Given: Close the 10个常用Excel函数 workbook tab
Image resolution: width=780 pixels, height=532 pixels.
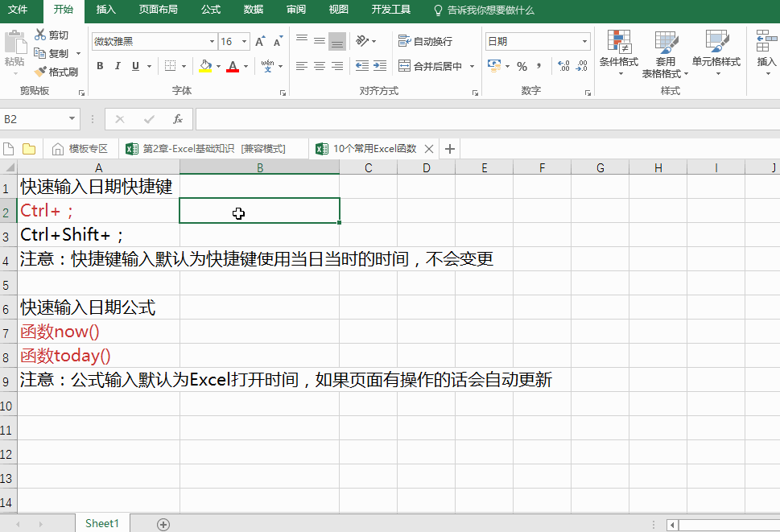Looking at the screenshot, I should pyautogui.click(x=429, y=149).
